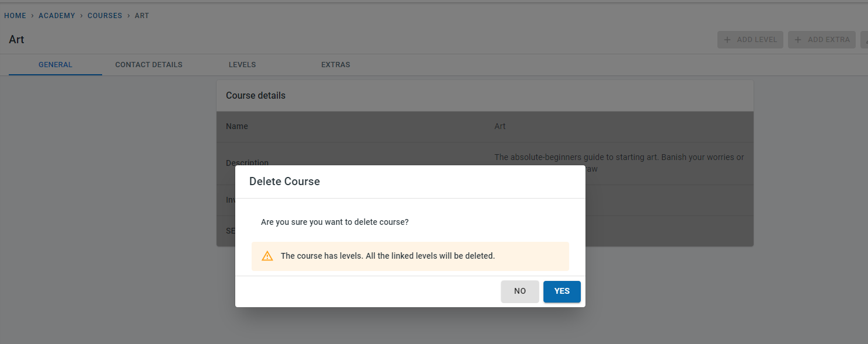
Task: Click the course description text
Action: pos(619,158)
